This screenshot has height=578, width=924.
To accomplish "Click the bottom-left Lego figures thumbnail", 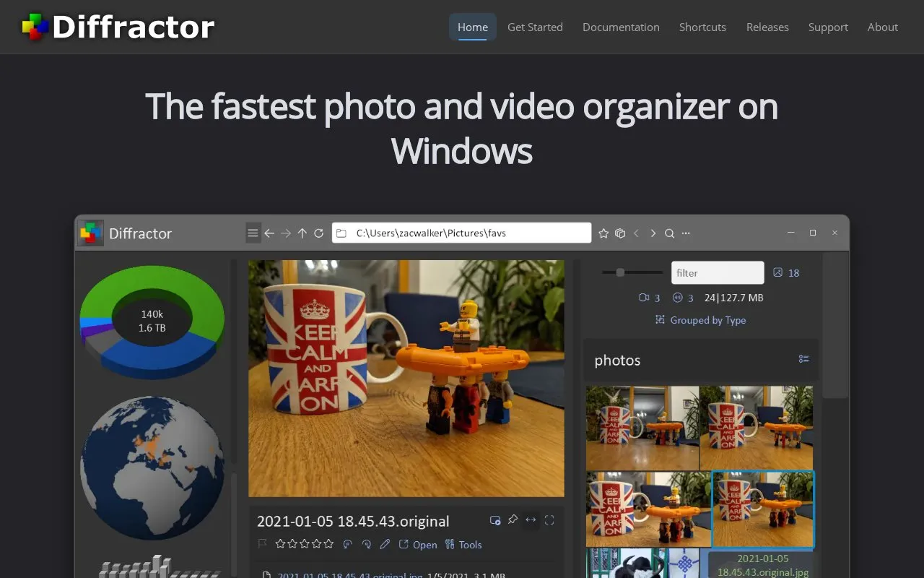I will pyautogui.click(x=648, y=509).
